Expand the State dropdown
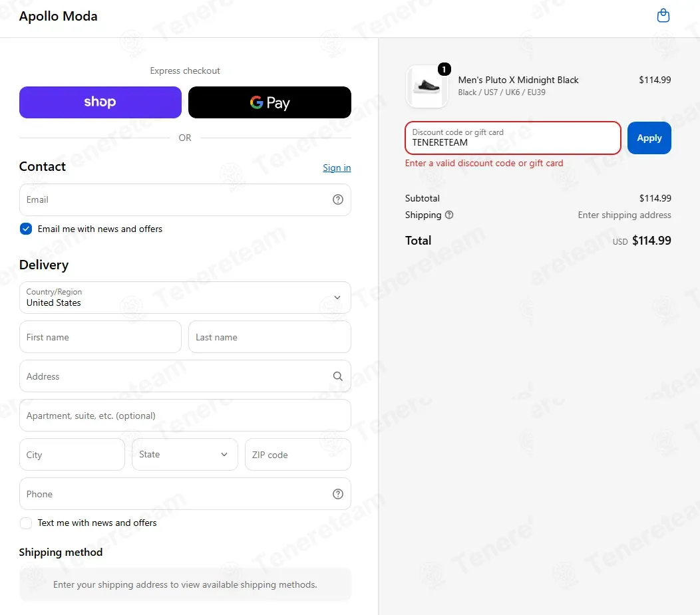Viewport: 700px width, 615px height. tap(185, 455)
